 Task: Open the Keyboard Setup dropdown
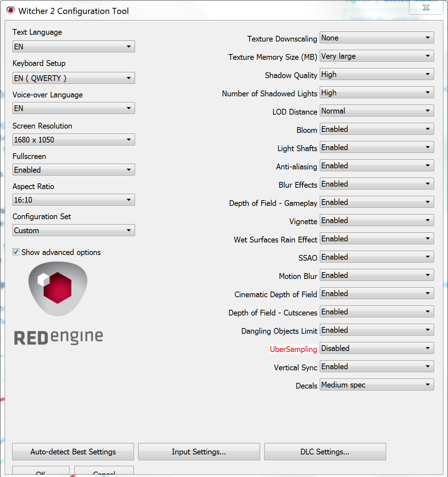[x=74, y=78]
